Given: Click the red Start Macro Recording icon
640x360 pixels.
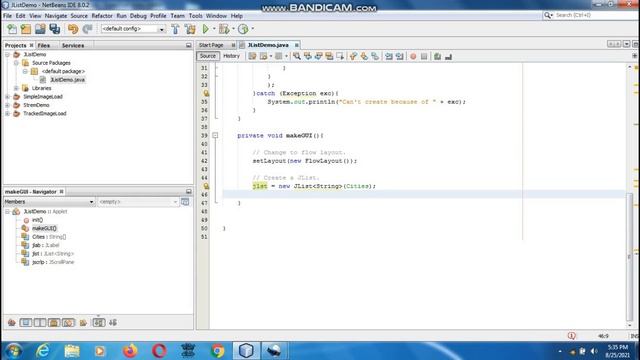Looking at the screenshot, I should click(x=413, y=56).
